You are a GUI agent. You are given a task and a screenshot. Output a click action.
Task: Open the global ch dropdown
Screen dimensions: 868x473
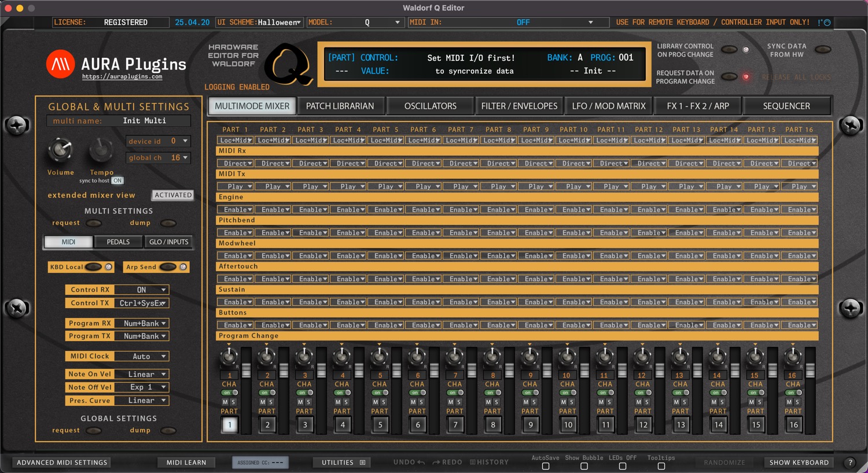(158, 158)
